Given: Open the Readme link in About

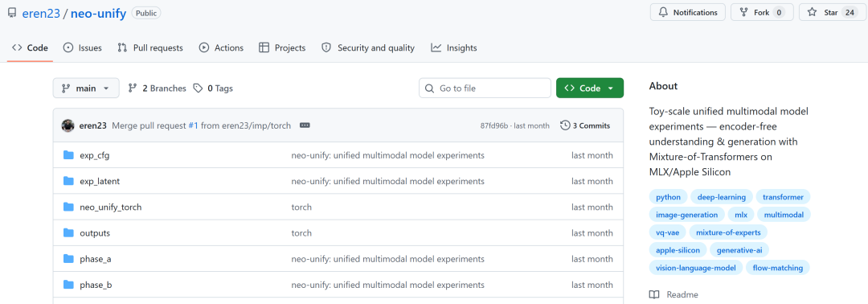Looking at the screenshot, I should [674, 294].
